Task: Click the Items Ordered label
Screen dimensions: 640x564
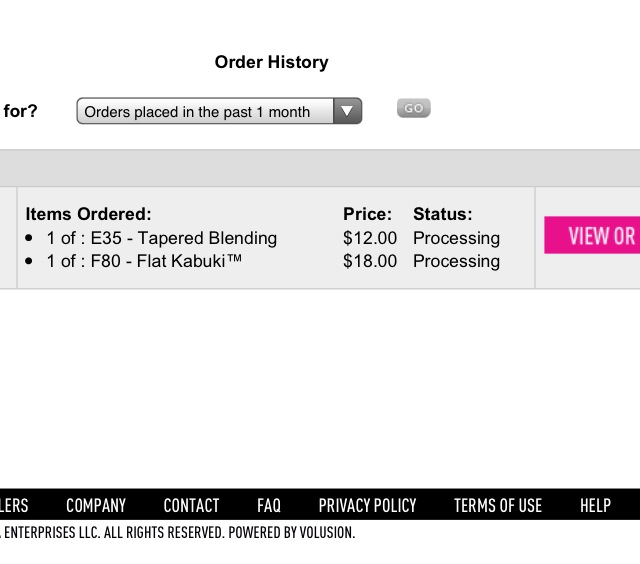Action: [88, 214]
